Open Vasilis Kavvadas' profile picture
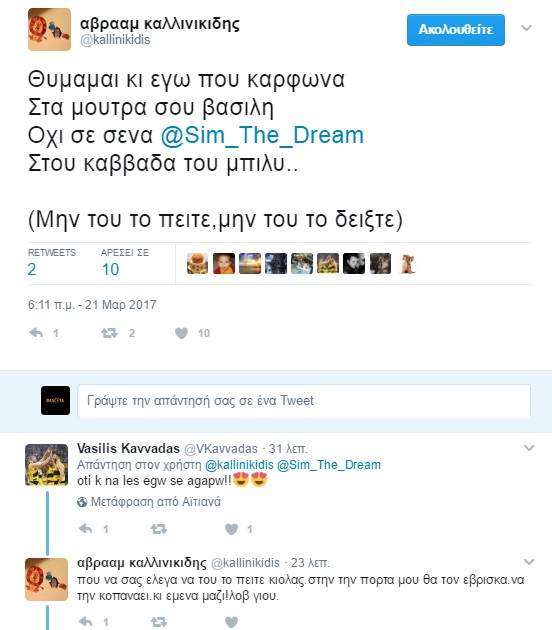552x630 pixels. tap(47, 465)
